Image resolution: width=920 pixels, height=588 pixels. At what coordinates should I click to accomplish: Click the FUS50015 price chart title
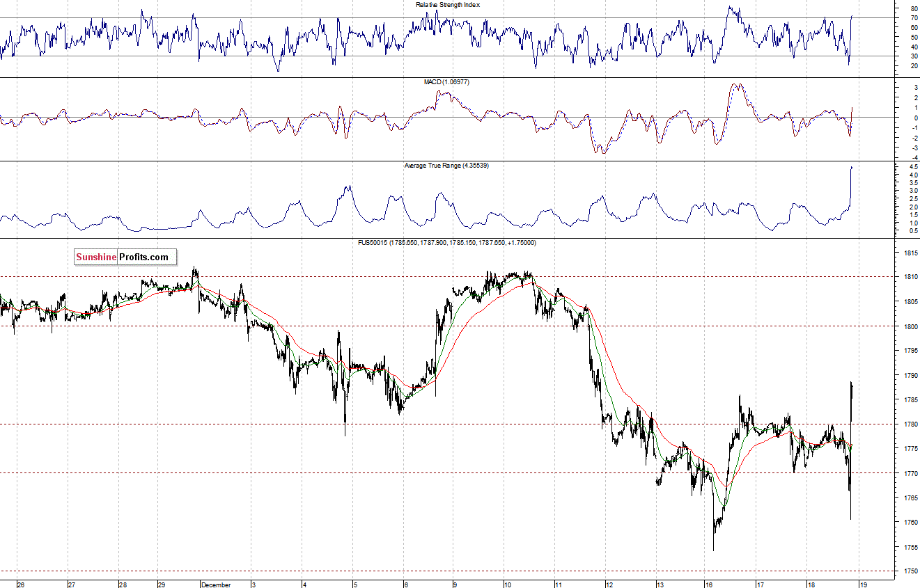(x=446, y=242)
